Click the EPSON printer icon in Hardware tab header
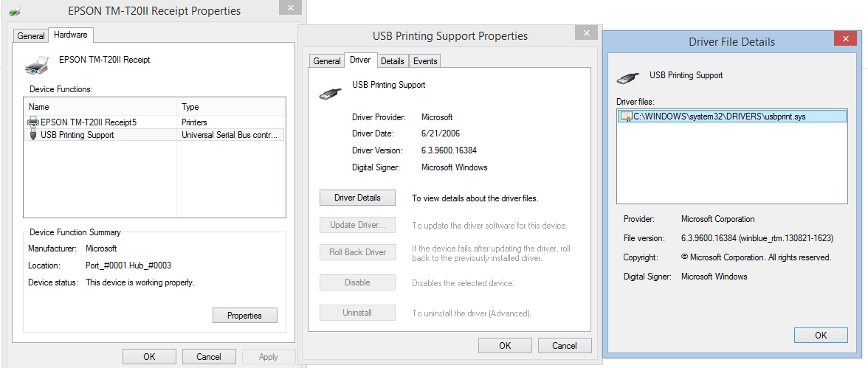The width and height of the screenshot is (868, 368). pyautogui.click(x=37, y=65)
